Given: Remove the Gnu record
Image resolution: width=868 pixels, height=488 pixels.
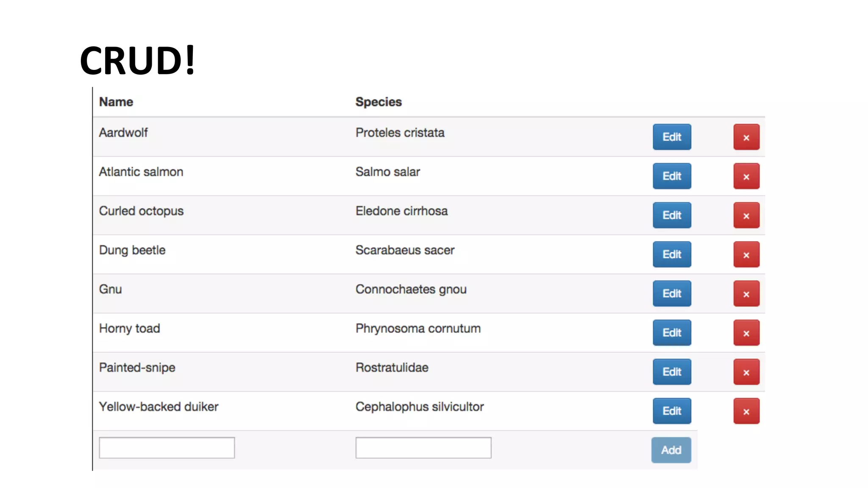Looking at the screenshot, I should [746, 294].
